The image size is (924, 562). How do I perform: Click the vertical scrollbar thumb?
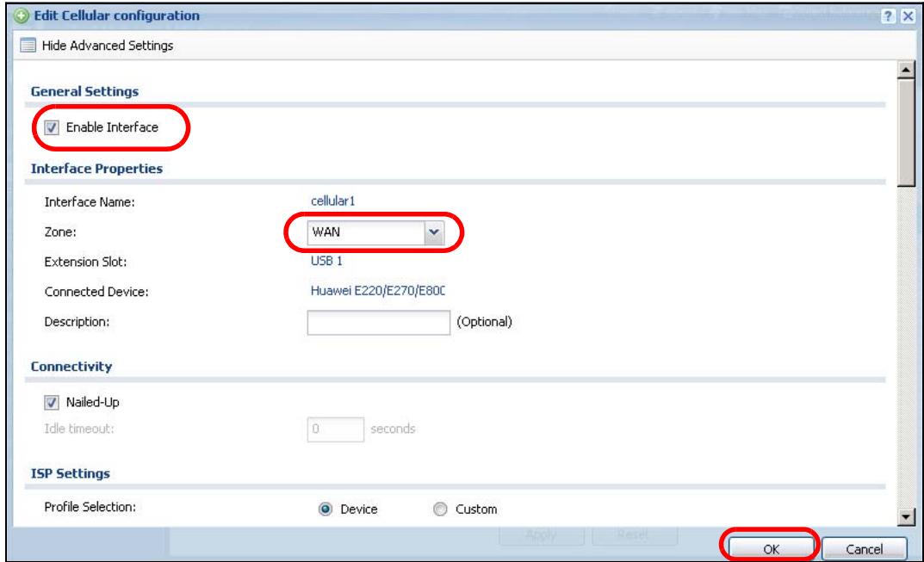pyautogui.click(x=906, y=133)
